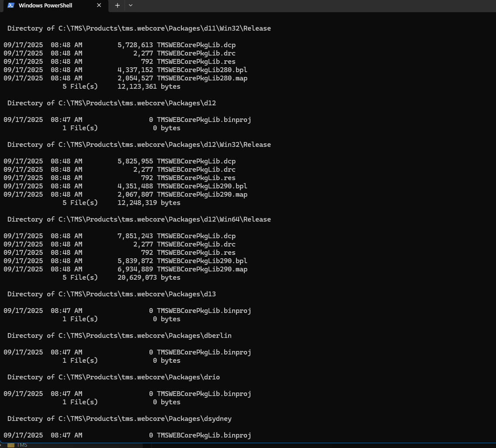Open a new terminal tab with plus
The image size is (496, 448).
point(117,5)
